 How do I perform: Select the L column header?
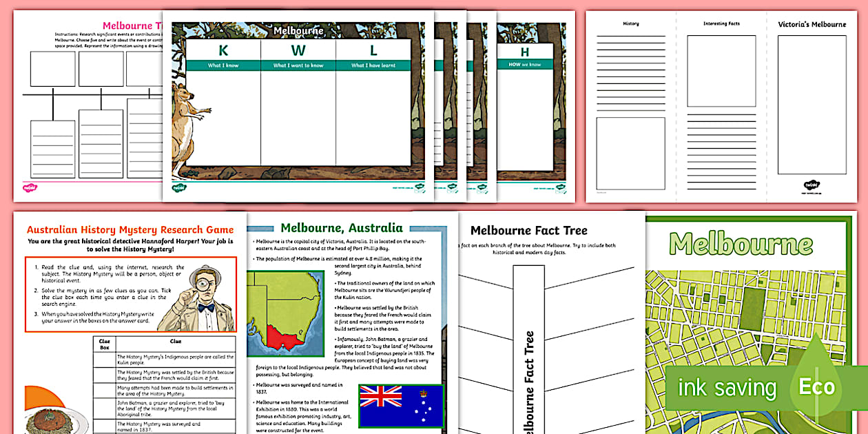click(x=373, y=50)
